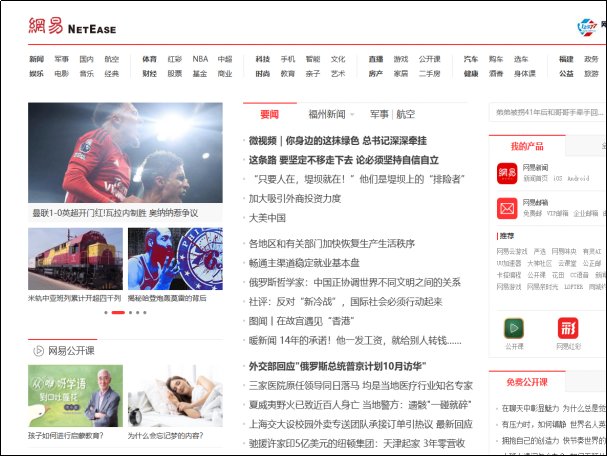Click UU加速器 in recommended list

pos(509,263)
